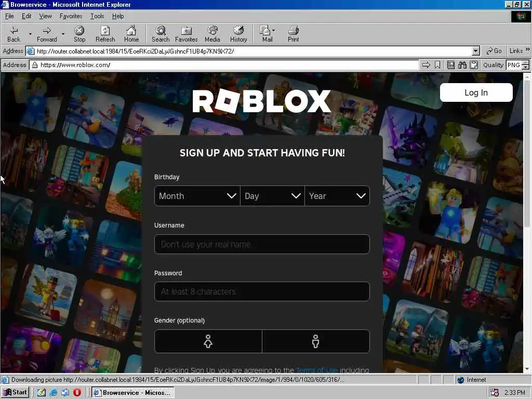Click the Windows logo throbber icon
532x399 pixels.
click(x=520, y=16)
